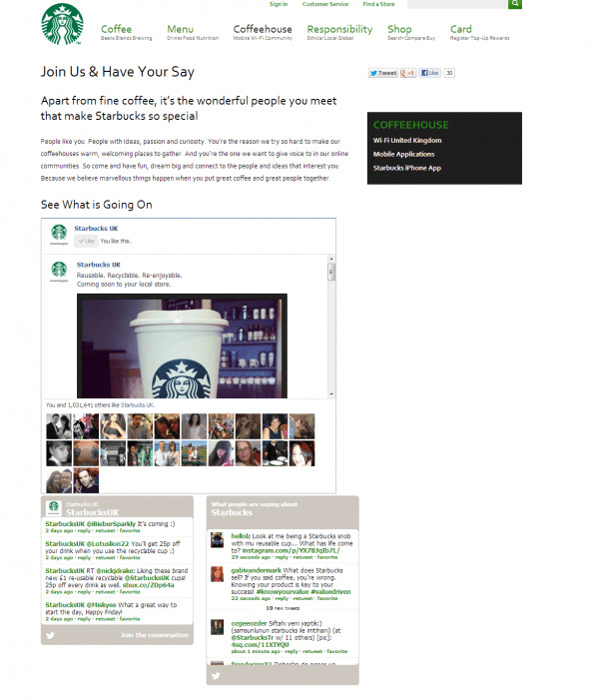This screenshot has height=700, width=599.
Task: Open the Coffeehouse navigation menu
Action: [263, 29]
